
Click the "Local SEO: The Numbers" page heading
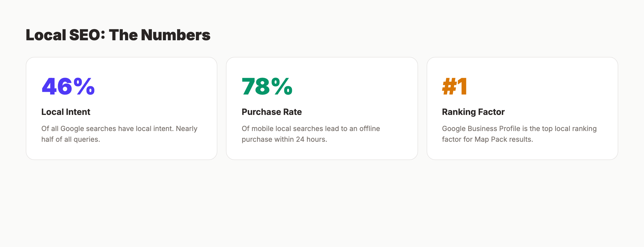[118, 35]
